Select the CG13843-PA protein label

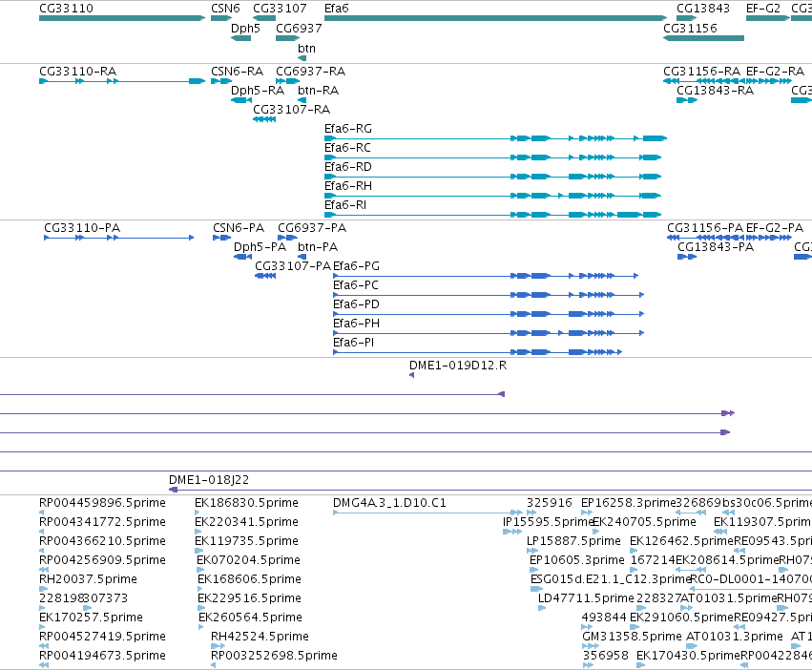point(716,246)
